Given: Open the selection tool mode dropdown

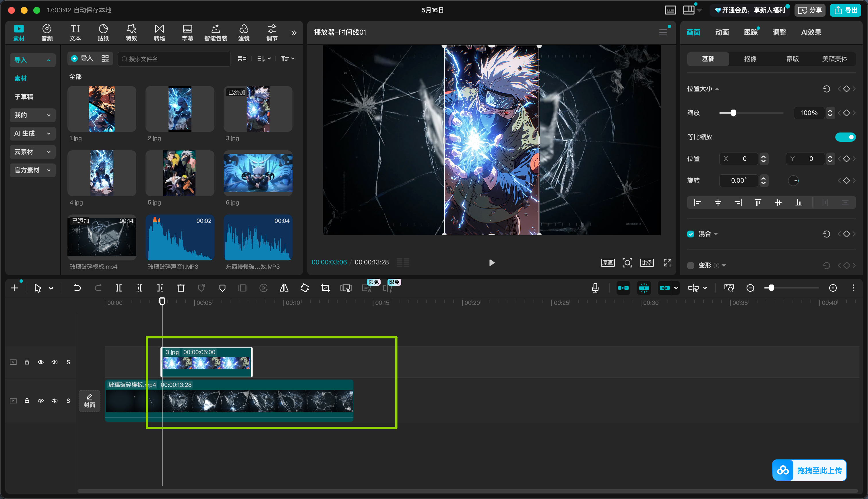Looking at the screenshot, I should click(x=51, y=288).
